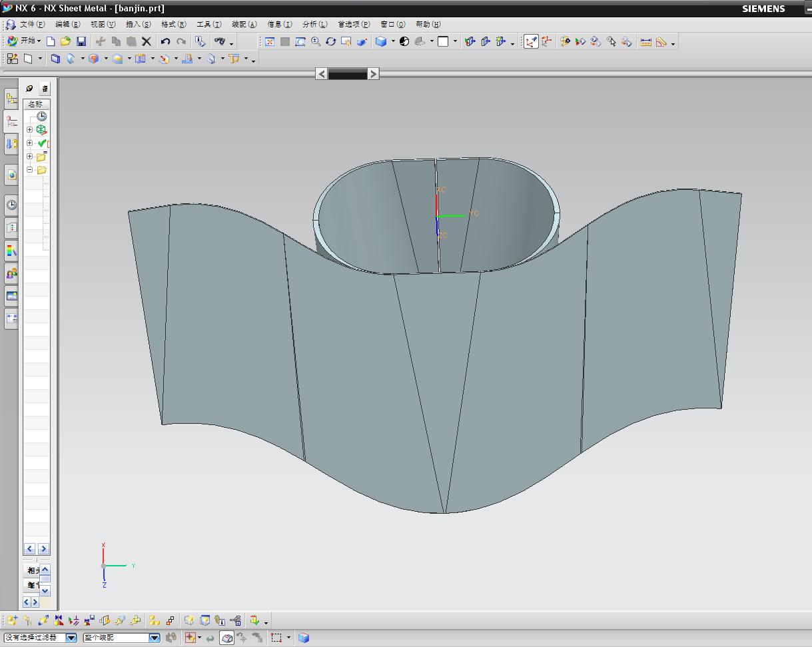Click the 名称 column header in navigator
Screen dimensions: 812x647
click(x=37, y=104)
